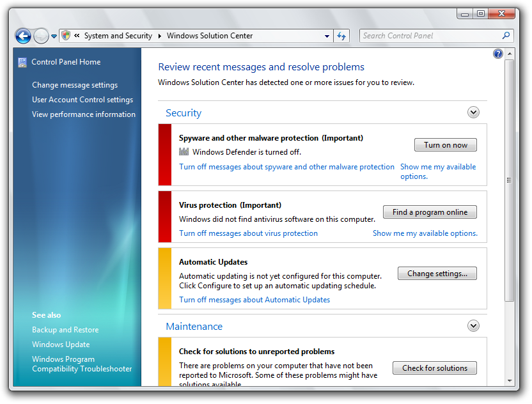This screenshot has width=532, height=404.
Task: Click Find a program online button
Action: [430, 212]
